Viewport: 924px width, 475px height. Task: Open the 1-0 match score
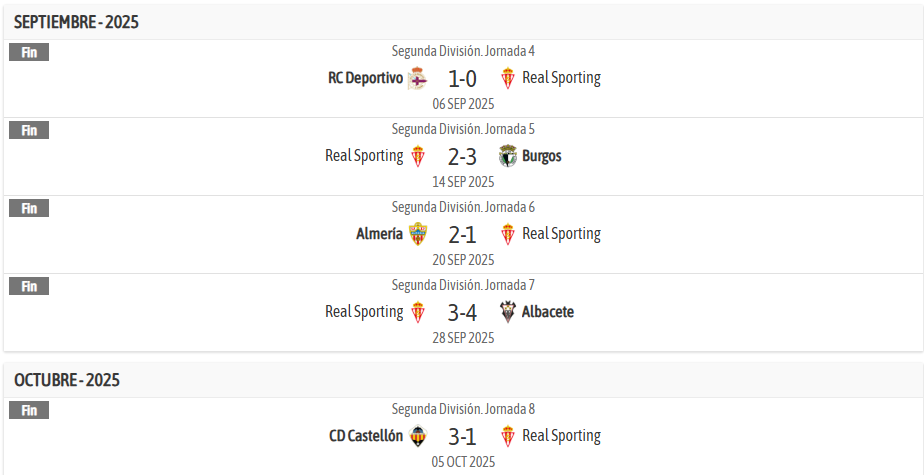click(462, 78)
